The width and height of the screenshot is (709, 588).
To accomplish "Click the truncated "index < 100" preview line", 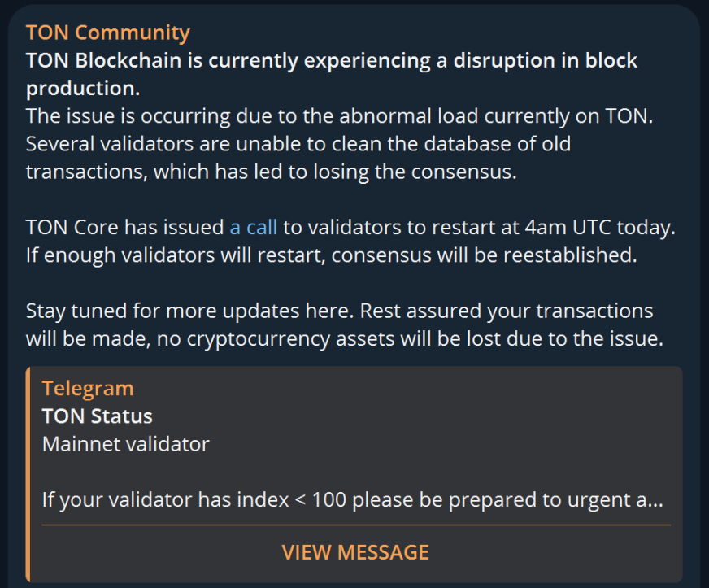I will pos(353,500).
